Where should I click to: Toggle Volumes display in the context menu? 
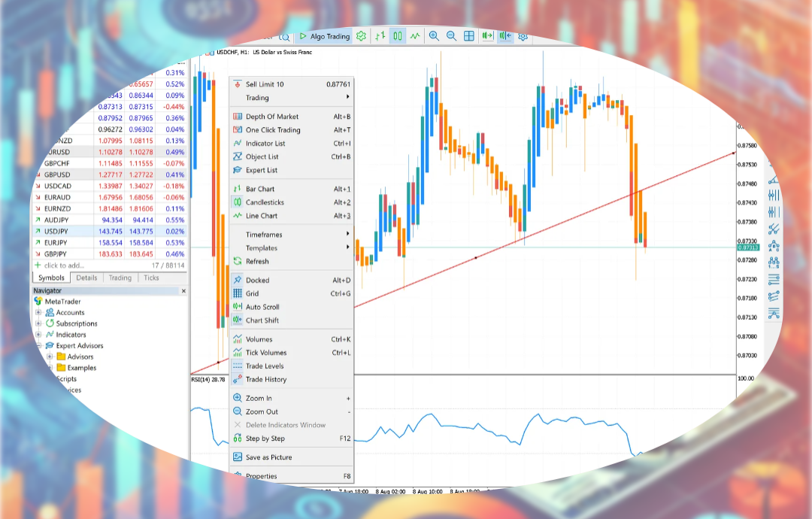click(x=291, y=339)
